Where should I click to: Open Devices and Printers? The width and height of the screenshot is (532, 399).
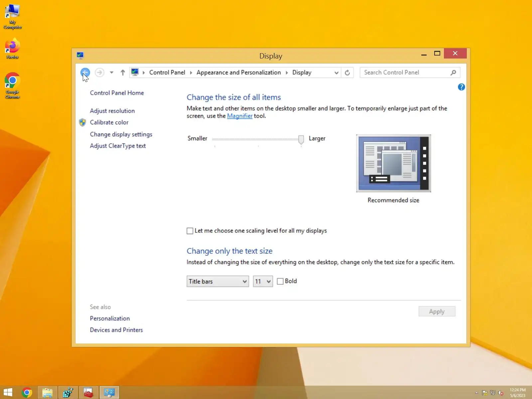coord(116,330)
